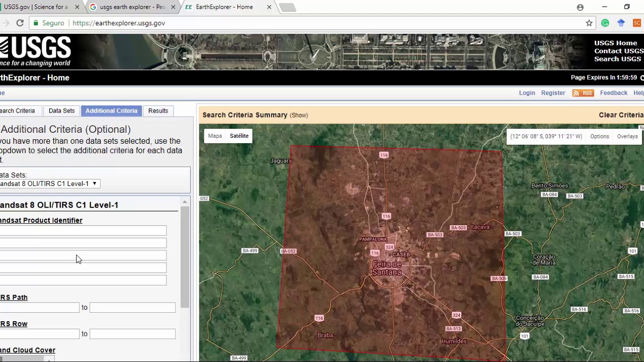Open a new browser tab
The image size is (644, 362).
click(287, 7)
